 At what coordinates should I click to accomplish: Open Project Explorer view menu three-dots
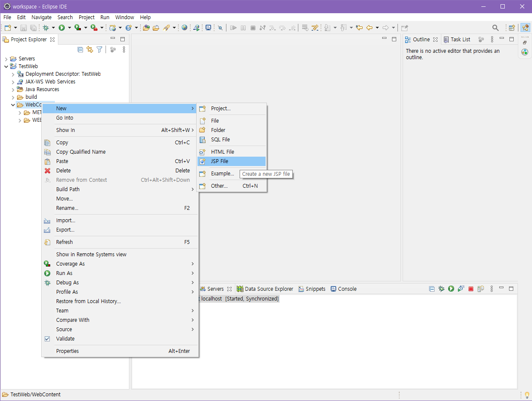(x=124, y=49)
